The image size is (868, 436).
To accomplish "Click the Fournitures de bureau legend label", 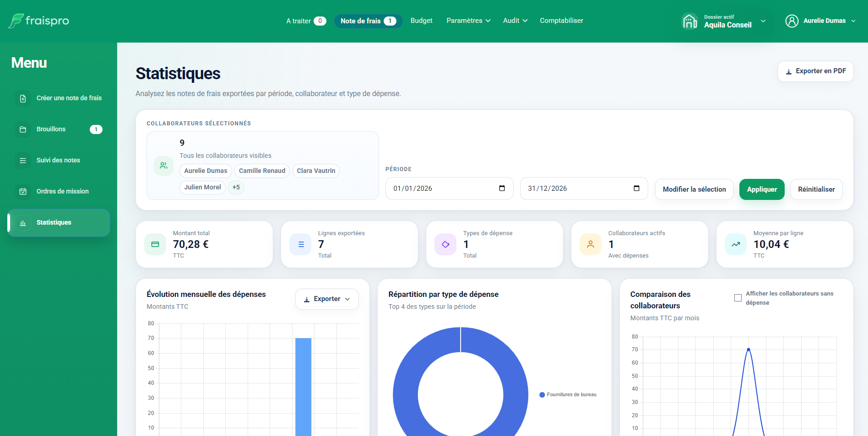I will point(571,395).
